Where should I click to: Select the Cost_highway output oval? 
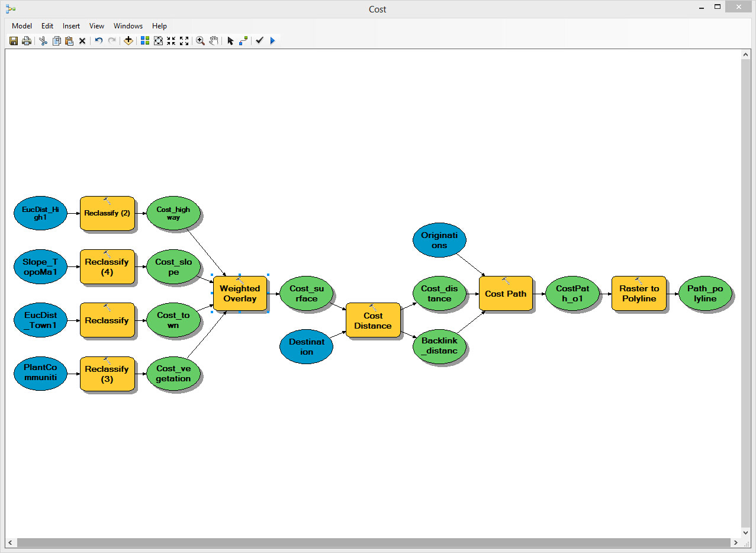point(173,213)
